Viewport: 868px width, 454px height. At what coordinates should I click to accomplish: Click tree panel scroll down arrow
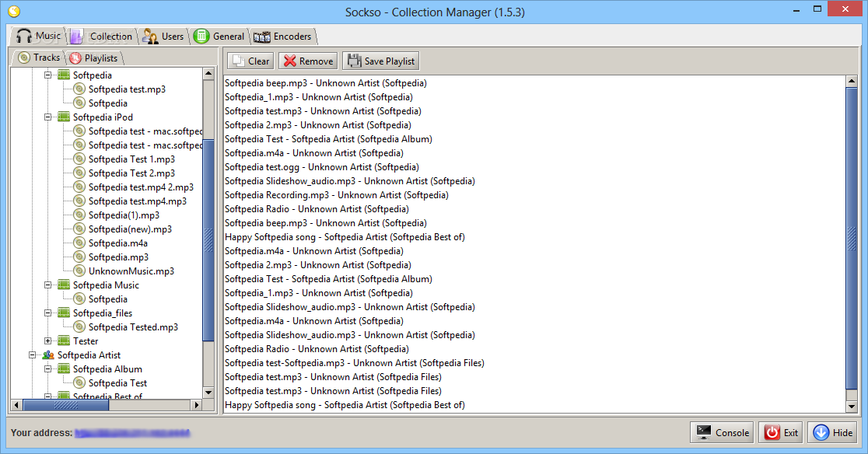pyautogui.click(x=208, y=393)
